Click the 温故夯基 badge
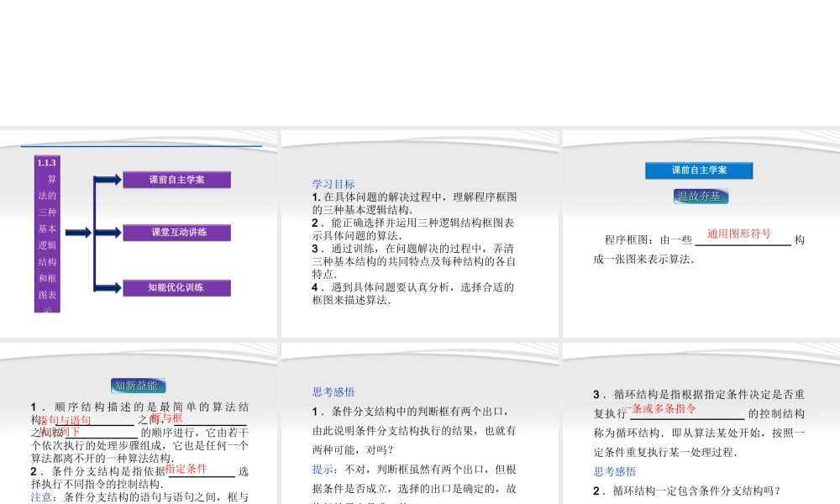840x504 pixels. coord(701,197)
